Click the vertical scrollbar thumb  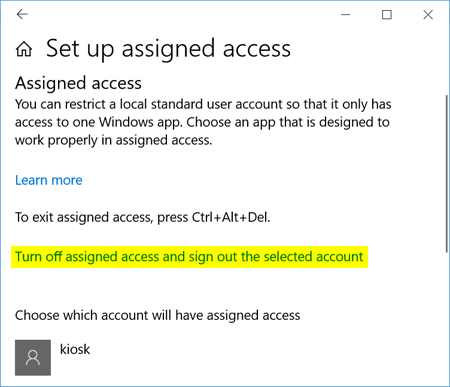pos(447,173)
